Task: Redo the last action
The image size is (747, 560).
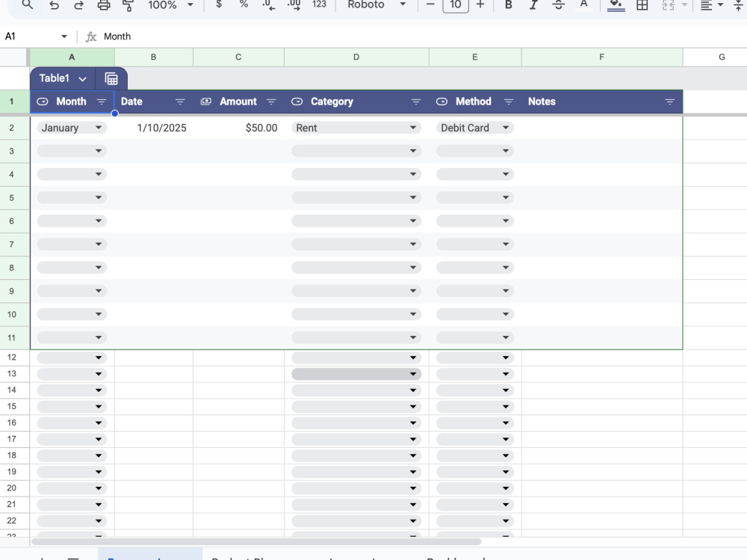Action: pos(78,4)
